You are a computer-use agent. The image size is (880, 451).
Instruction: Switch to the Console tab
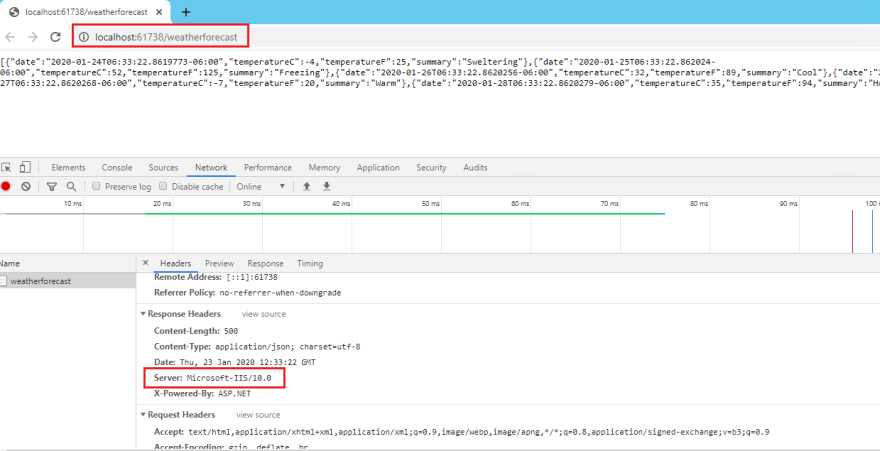(x=117, y=168)
